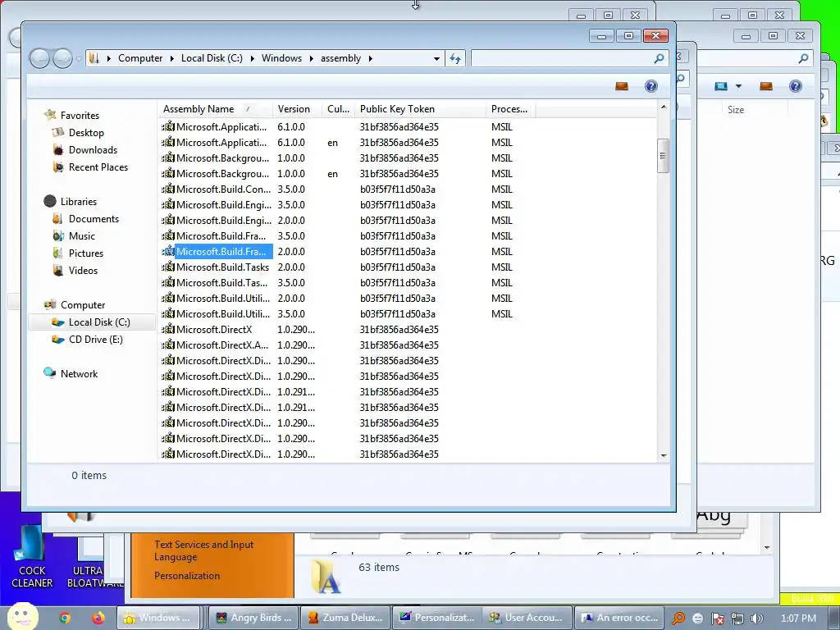Select Windows in the address breadcrumb
Screen dimensions: 840x630
click(282, 58)
